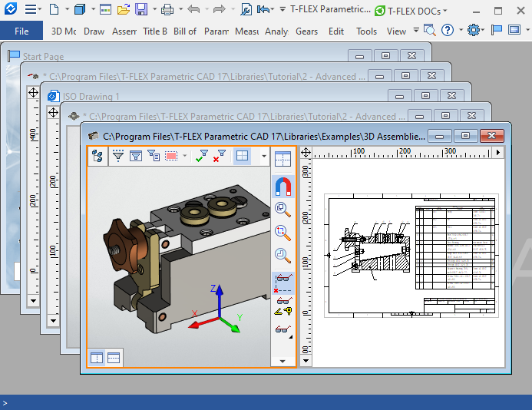The image size is (532, 410).
Task: Switch to the Edit tab
Action: click(336, 31)
